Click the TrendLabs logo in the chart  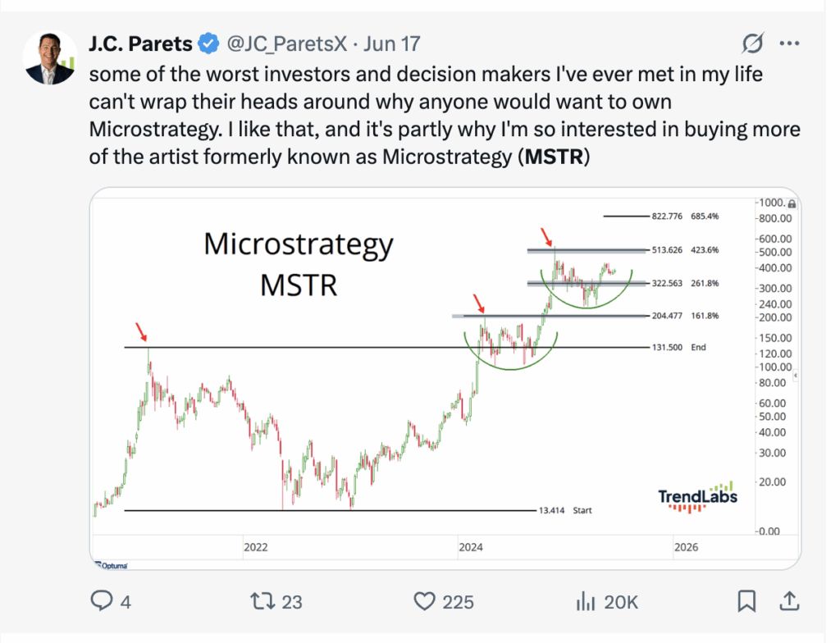pyautogui.click(x=697, y=497)
